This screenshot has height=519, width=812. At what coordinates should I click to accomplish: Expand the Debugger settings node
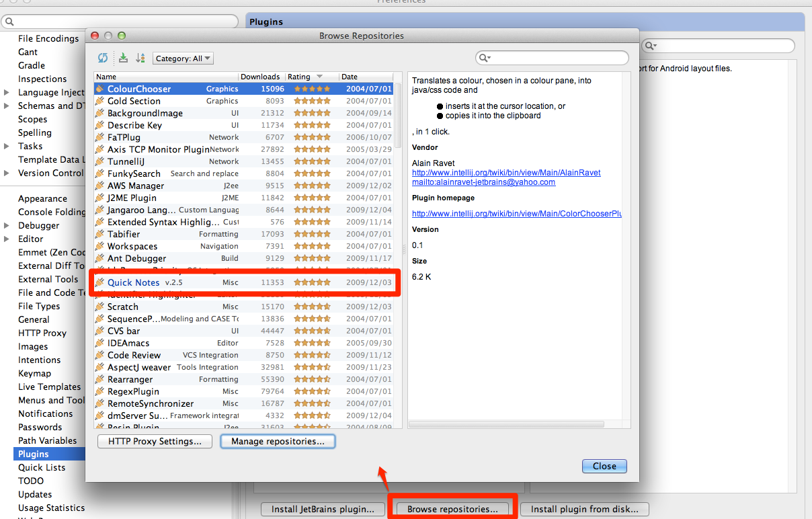click(x=7, y=226)
